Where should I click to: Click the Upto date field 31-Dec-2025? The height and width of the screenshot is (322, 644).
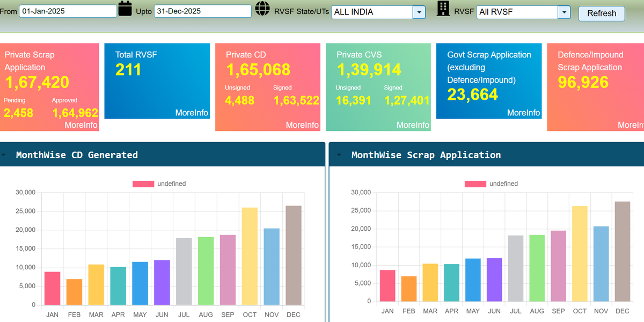(x=203, y=11)
